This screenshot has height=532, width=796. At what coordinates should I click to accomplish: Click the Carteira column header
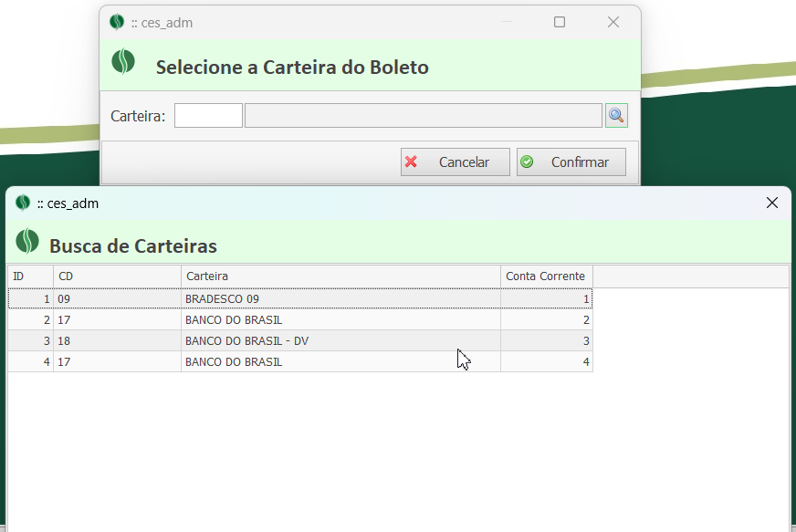point(340,276)
